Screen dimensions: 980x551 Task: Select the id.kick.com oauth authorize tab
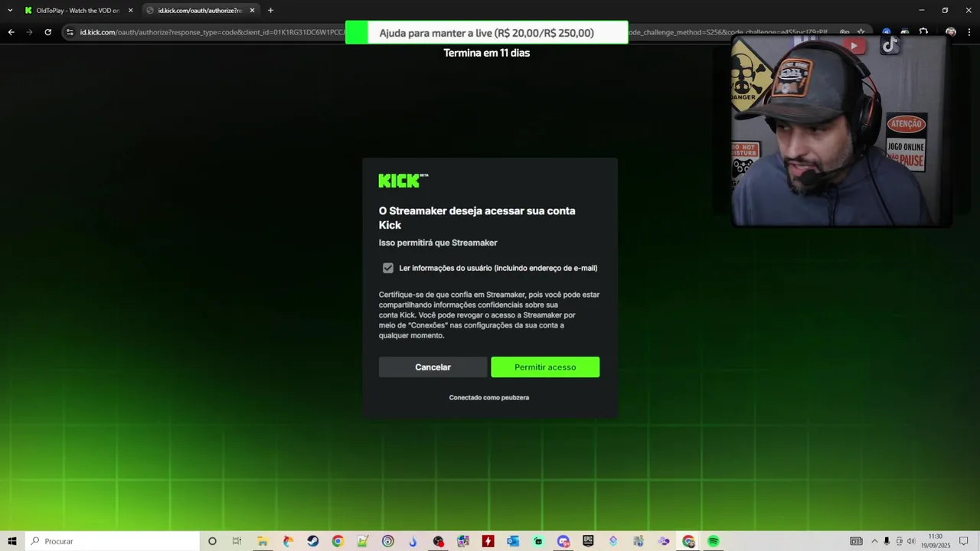pos(201,11)
